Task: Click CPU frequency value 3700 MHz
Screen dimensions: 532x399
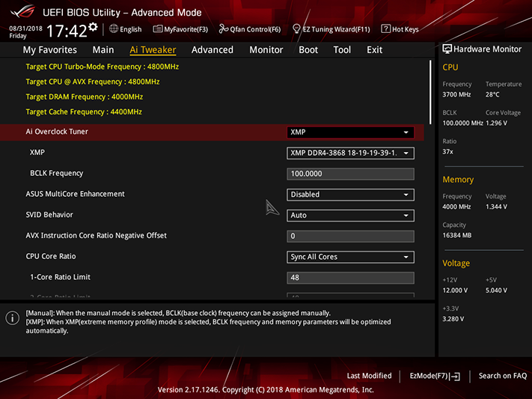Action: 456,94
